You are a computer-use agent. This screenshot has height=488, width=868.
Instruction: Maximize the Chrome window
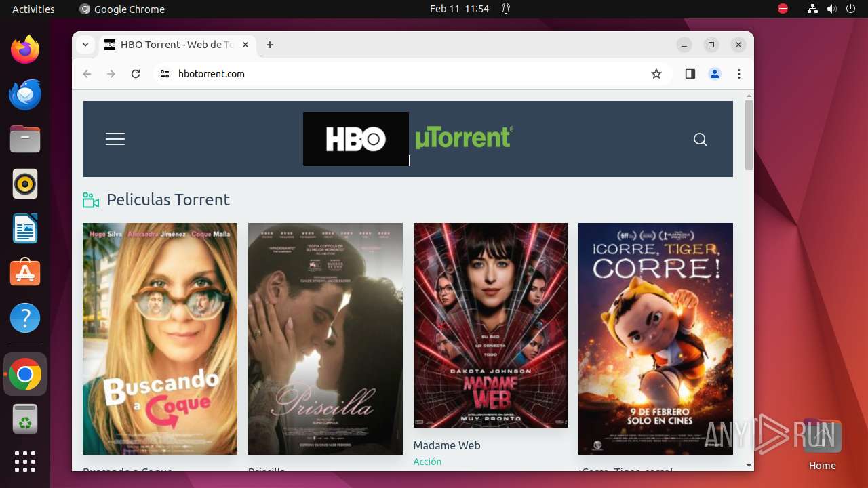(x=711, y=45)
